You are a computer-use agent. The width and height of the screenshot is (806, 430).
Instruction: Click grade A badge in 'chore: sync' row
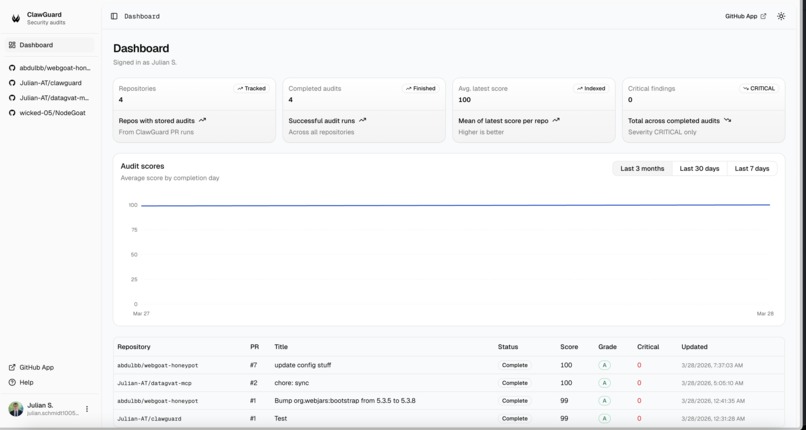tap(604, 383)
